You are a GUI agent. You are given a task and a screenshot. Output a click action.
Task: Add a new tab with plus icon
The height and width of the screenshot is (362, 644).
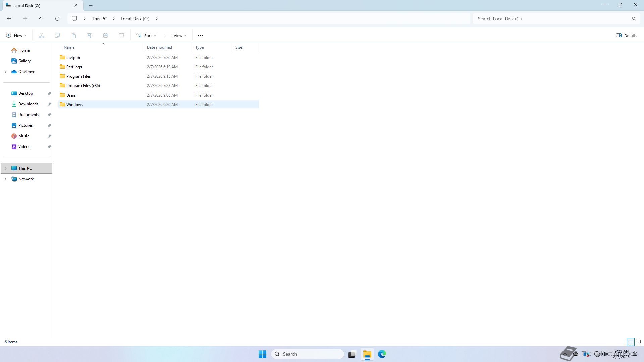pos(91,5)
